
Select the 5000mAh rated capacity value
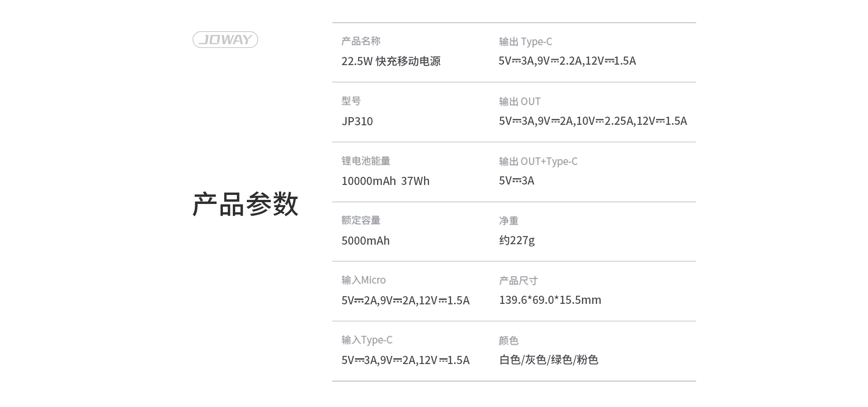[366, 241]
